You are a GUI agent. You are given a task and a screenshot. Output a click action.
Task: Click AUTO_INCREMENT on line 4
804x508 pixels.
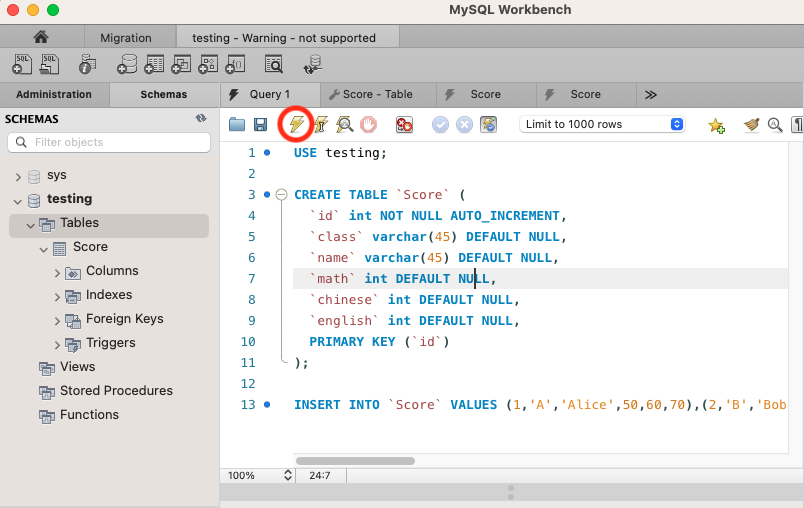[x=505, y=215]
